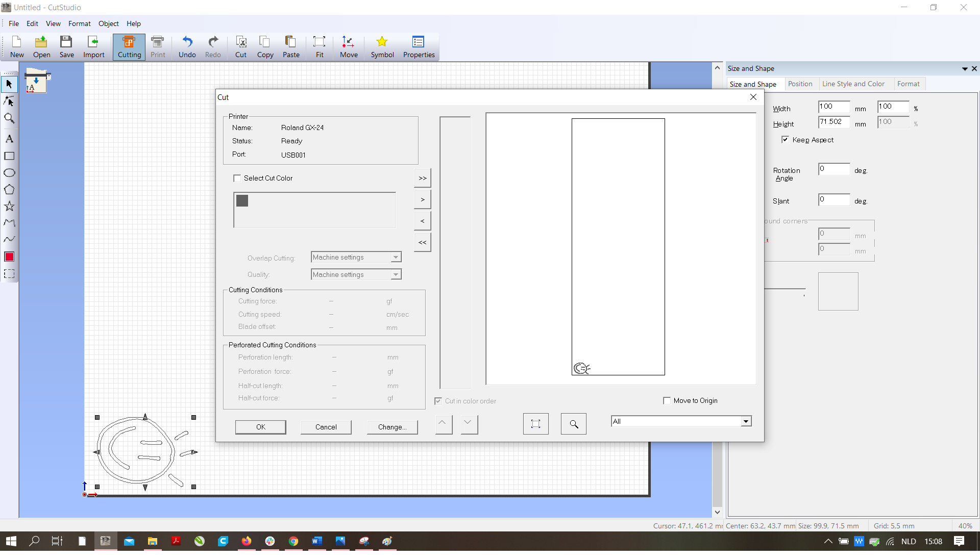980x560 pixels.
Task: Select the ellipse drawing tool
Action: point(9,173)
